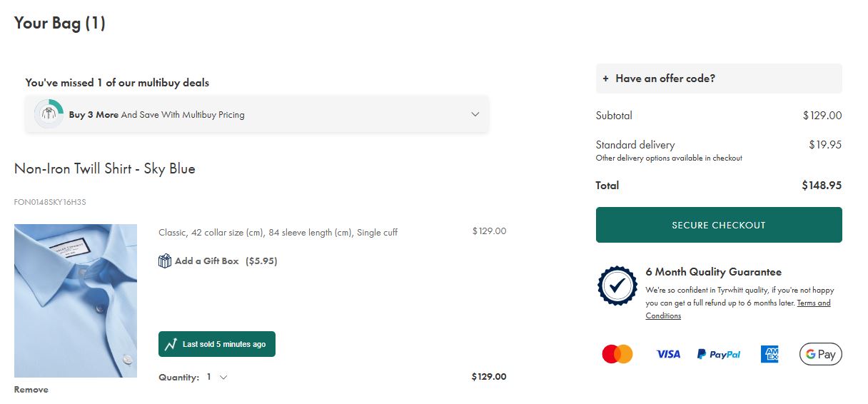Click the Google Pay icon
This screenshot has height=404, width=868.
(820, 354)
